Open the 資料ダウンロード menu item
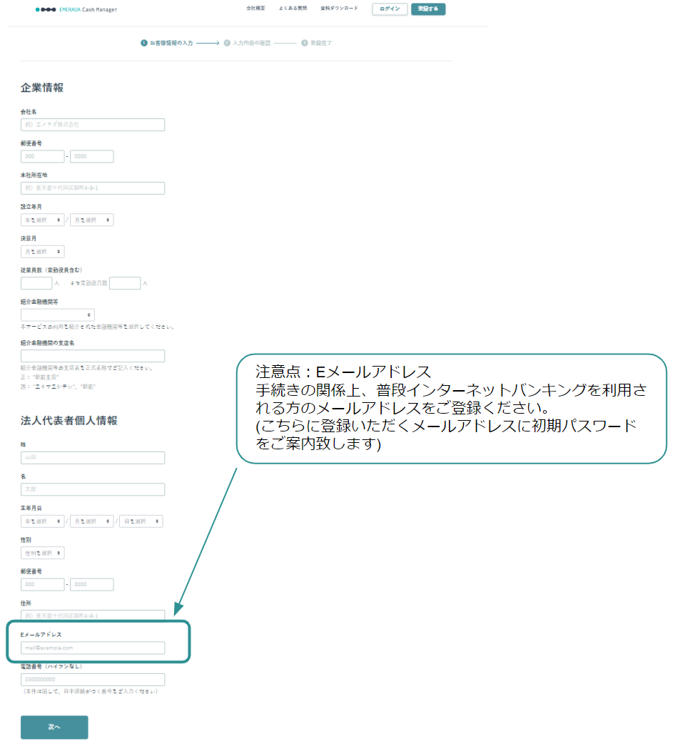 coord(339,8)
